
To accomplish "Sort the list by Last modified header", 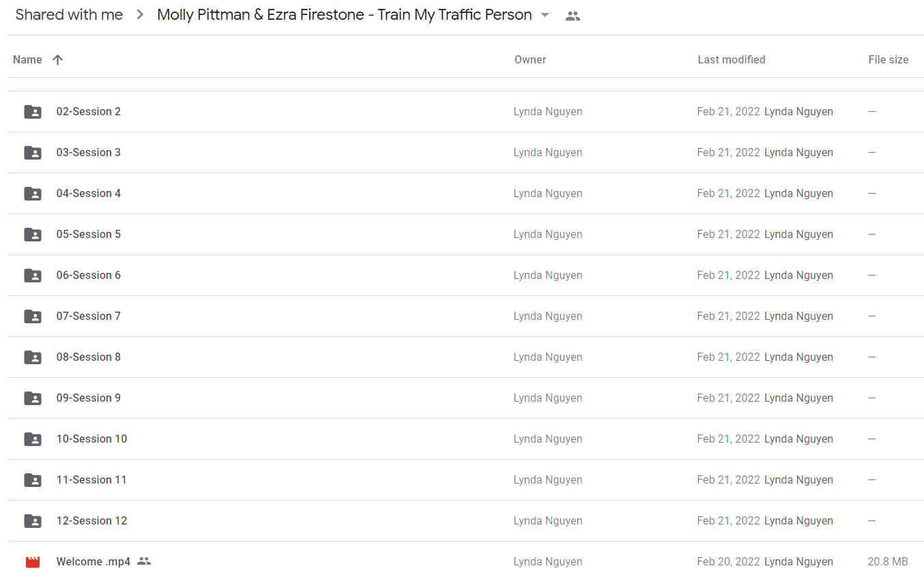I will click(732, 59).
